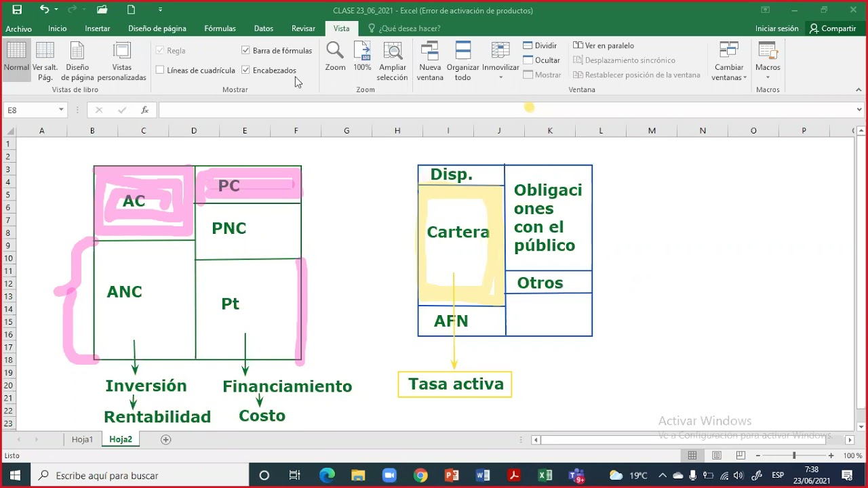The height and width of the screenshot is (488, 868).
Task: Open PowerPoint from taskbar
Action: point(452,475)
